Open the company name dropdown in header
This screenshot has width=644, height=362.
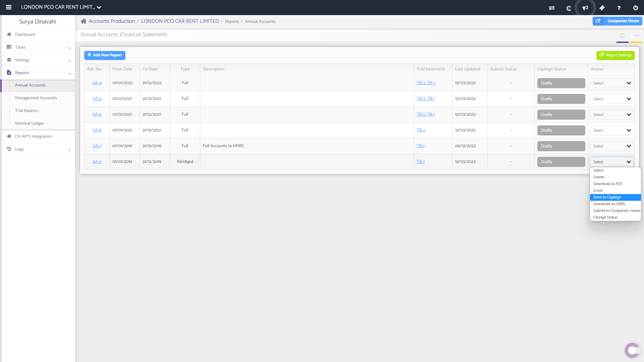coord(61,7)
